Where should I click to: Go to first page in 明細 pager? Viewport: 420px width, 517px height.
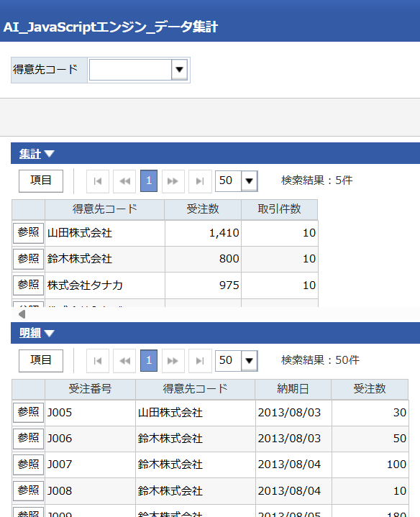pos(98,361)
